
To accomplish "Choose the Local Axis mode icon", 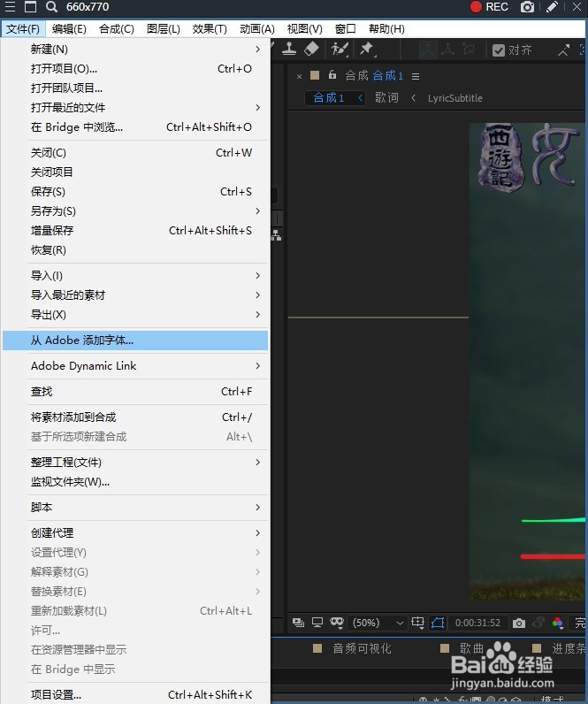I will tap(428, 50).
